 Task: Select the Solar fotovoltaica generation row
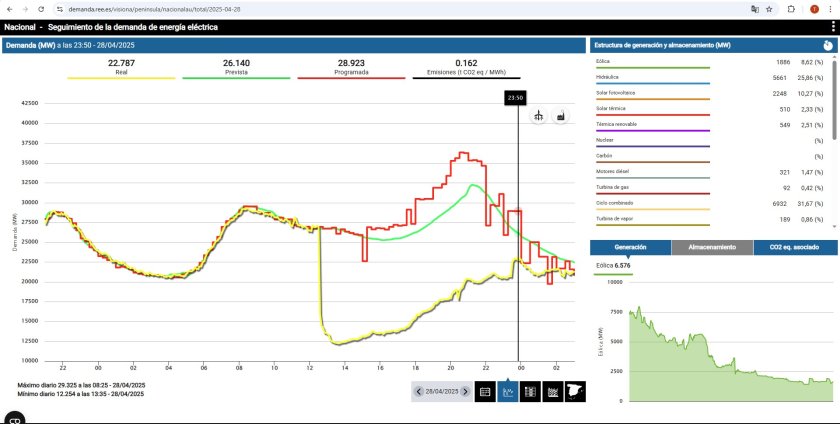(x=710, y=94)
